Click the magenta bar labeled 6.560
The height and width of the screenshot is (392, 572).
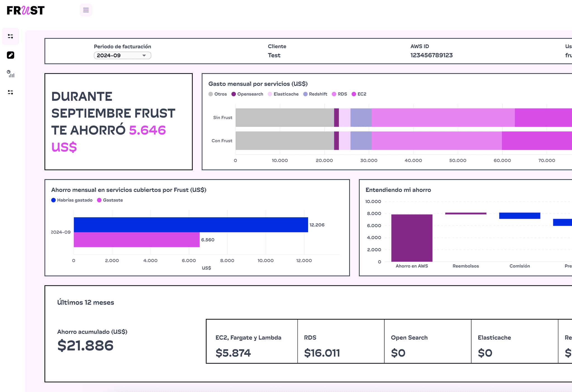[137, 240]
